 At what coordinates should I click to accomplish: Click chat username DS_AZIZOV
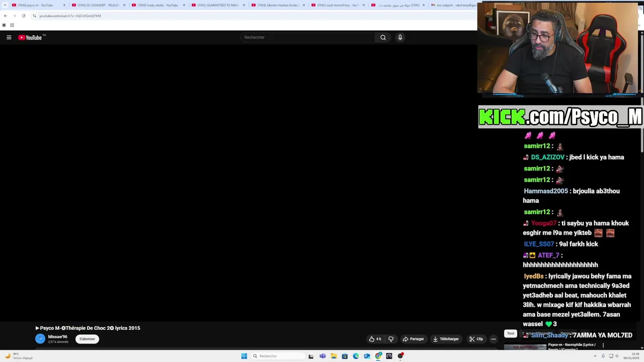click(547, 157)
